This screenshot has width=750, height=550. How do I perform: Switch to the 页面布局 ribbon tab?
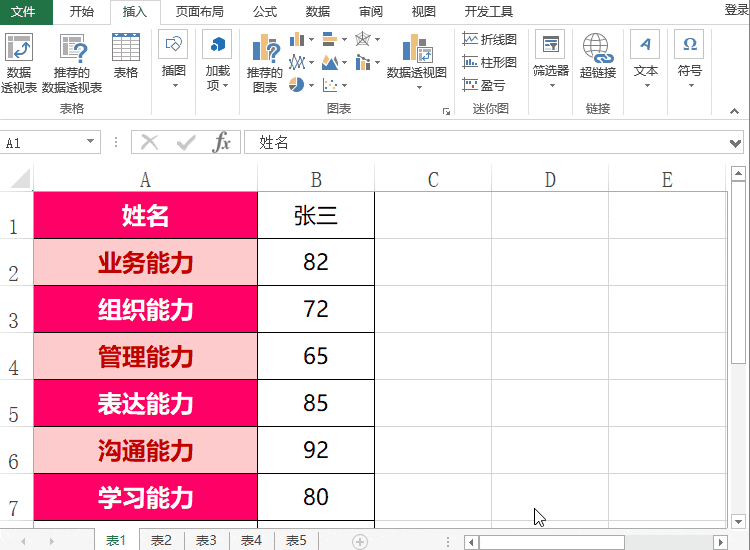click(x=199, y=11)
